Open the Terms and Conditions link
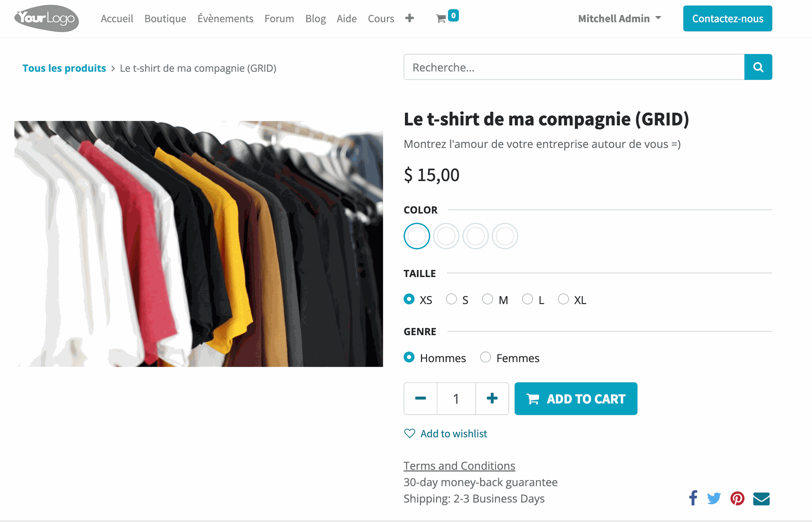This screenshot has height=522, width=812. [459, 465]
